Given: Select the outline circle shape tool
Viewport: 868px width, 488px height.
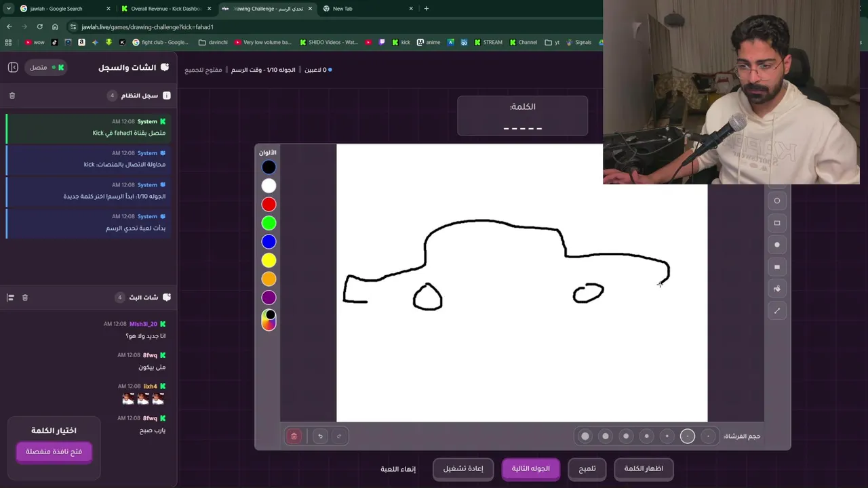Looking at the screenshot, I should coord(777,201).
